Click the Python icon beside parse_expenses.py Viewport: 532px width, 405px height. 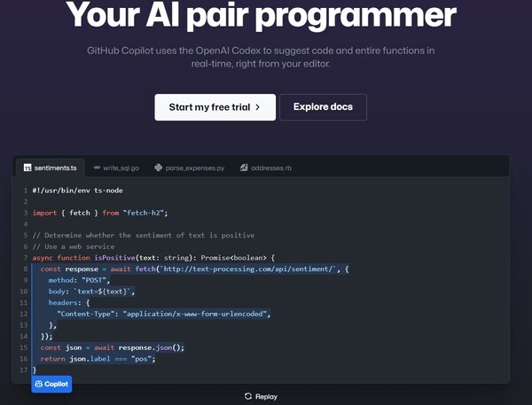click(158, 167)
